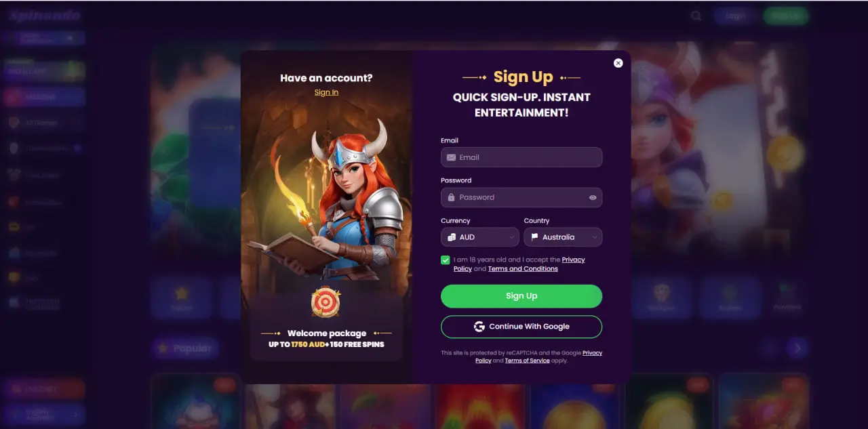Click the target bullseye welcome package badge
This screenshot has width=868, height=429.
point(325,302)
